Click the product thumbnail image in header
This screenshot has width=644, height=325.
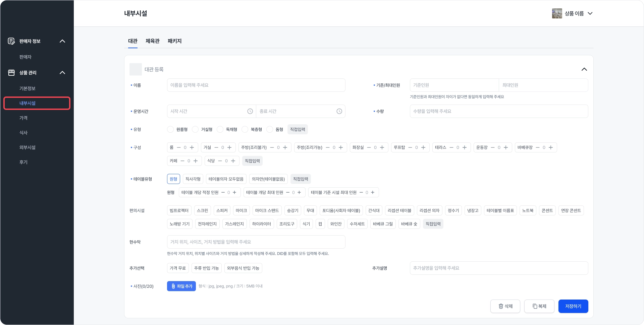coord(557,13)
